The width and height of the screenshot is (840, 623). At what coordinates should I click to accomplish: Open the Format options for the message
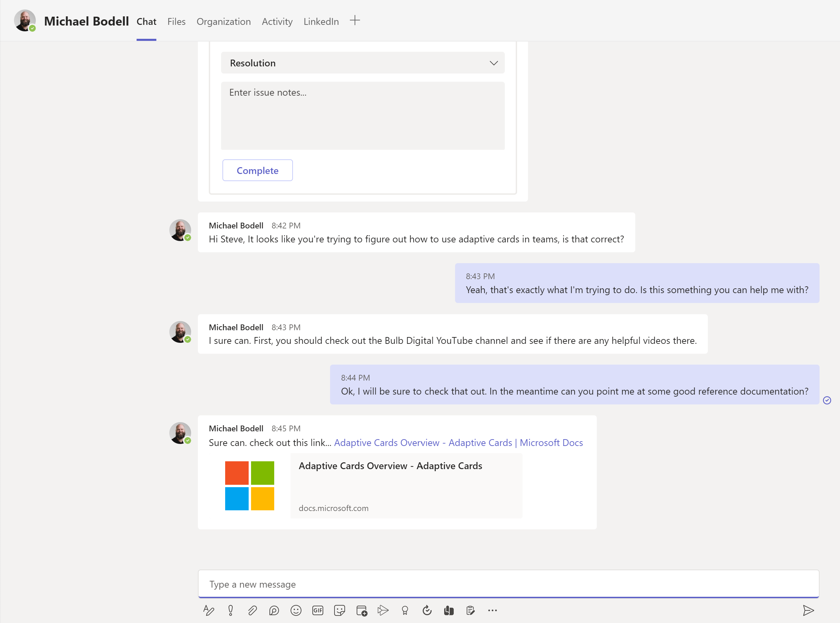(209, 610)
